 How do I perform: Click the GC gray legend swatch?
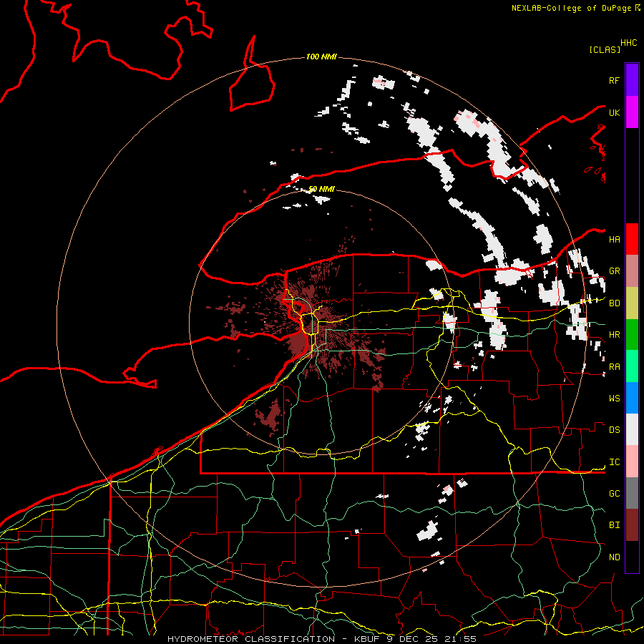[632, 493]
